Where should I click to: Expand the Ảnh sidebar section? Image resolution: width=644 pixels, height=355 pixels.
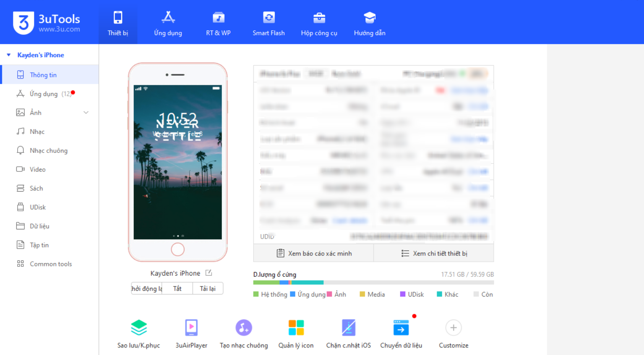pyautogui.click(x=86, y=113)
